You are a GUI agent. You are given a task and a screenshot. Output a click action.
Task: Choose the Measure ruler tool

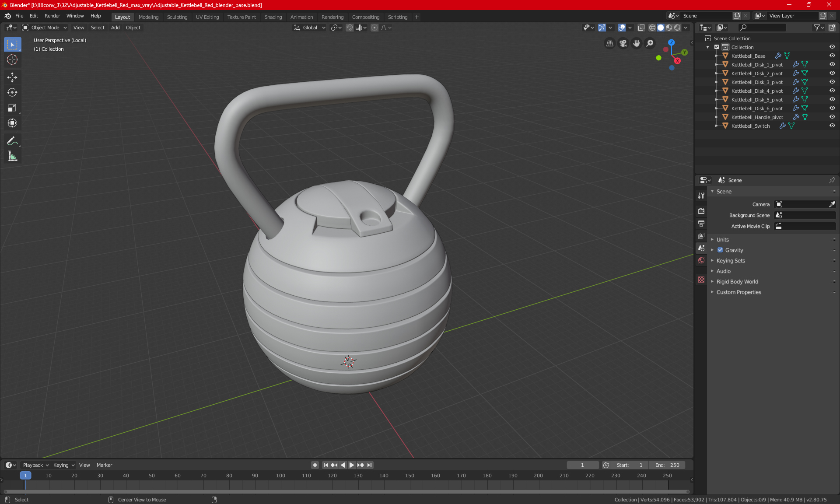(12, 156)
